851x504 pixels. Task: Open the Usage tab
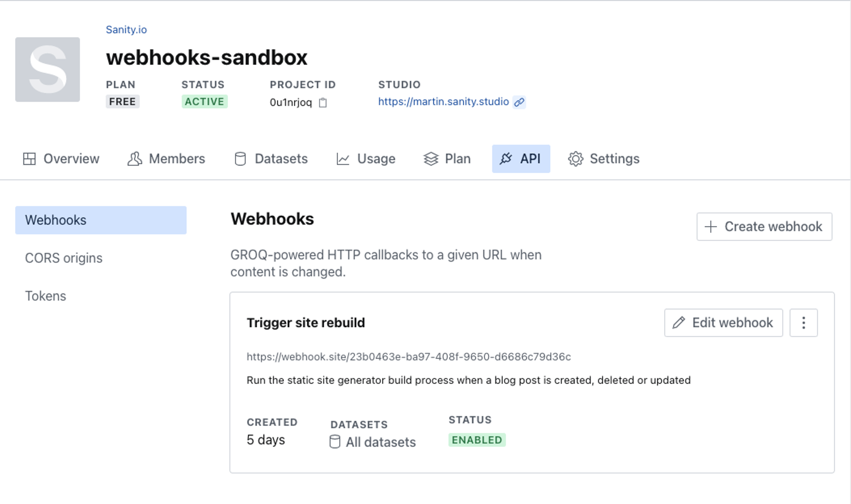coord(366,159)
